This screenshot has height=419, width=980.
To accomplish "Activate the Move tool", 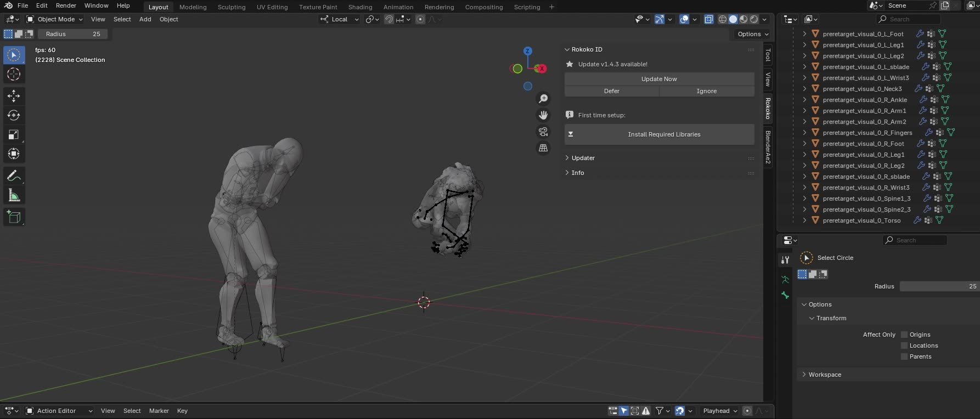I will tap(14, 96).
